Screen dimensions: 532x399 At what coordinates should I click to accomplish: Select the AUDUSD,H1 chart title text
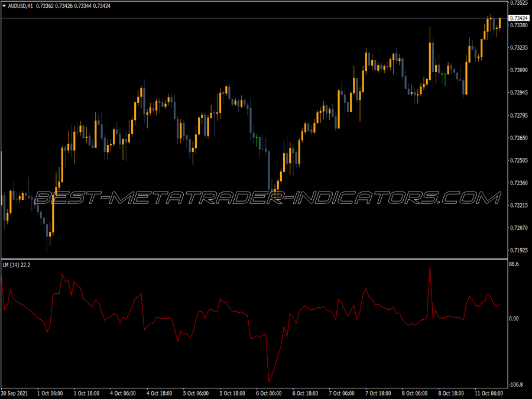coord(20,6)
